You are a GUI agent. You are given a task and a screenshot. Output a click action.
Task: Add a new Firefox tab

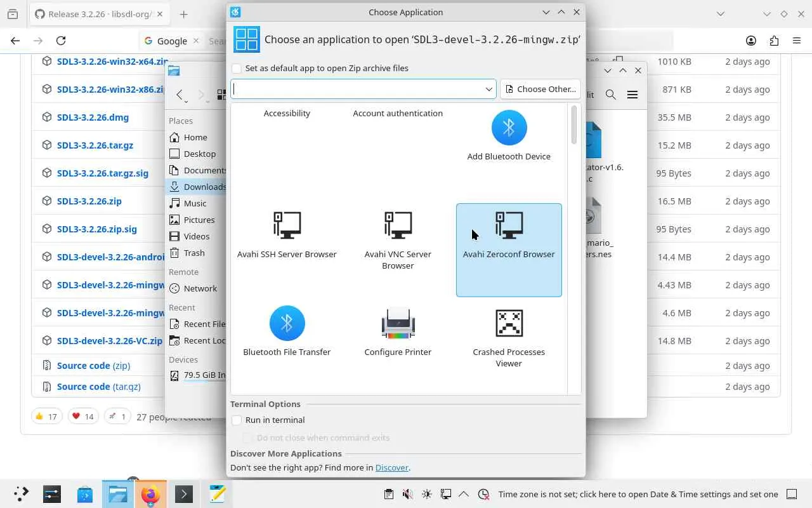coord(183,14)
